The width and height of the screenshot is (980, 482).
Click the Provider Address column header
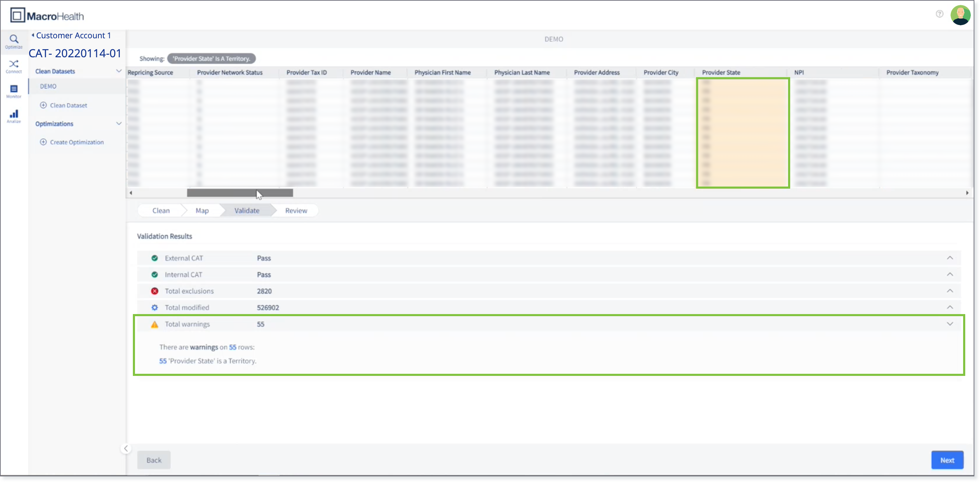(597, 72)
